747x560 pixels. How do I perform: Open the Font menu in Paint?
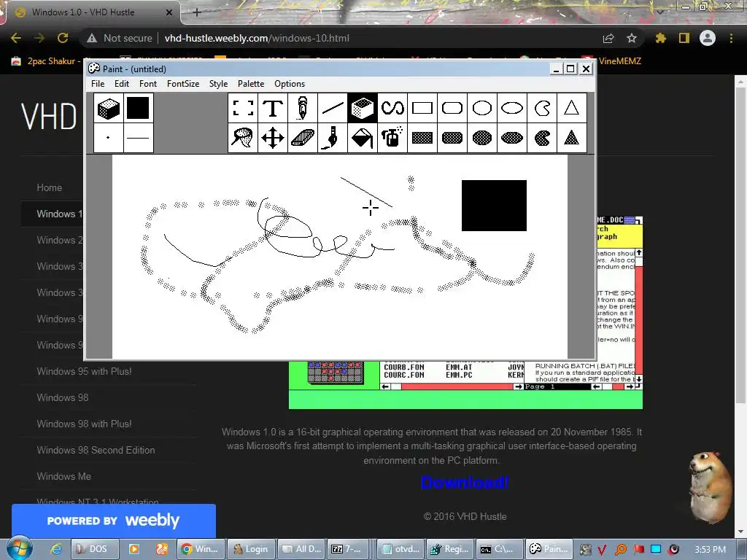click(147, 84)
